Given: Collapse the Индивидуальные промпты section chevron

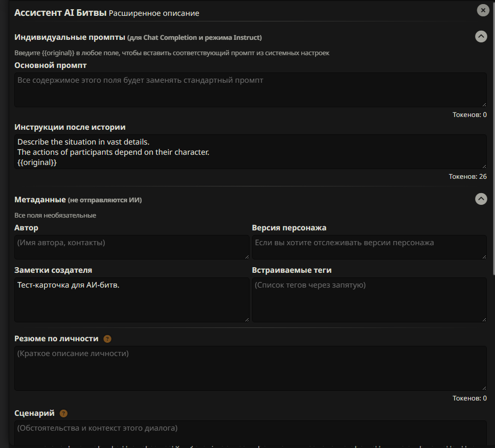Looking at the screenshot, I should (481, 37).
